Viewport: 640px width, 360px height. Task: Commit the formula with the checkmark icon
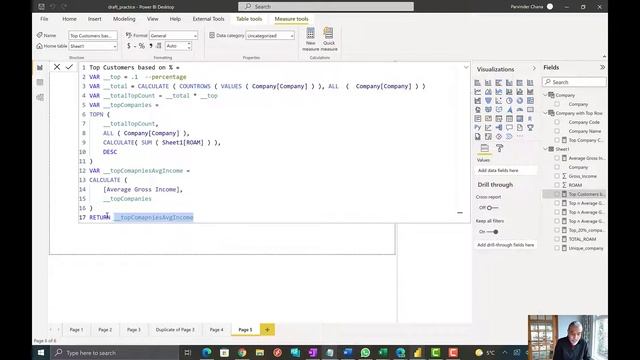point(69,67)
